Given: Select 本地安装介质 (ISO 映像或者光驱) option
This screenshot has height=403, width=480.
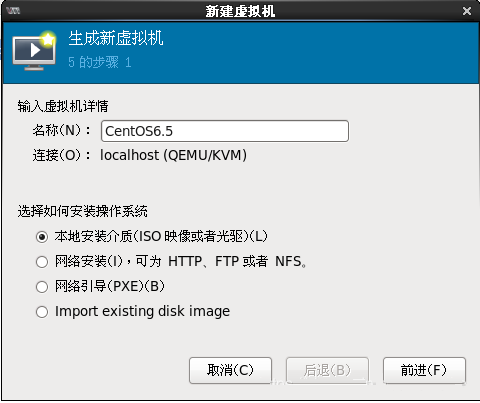Looking at the screenshot, I should click(x=42, y=237).
